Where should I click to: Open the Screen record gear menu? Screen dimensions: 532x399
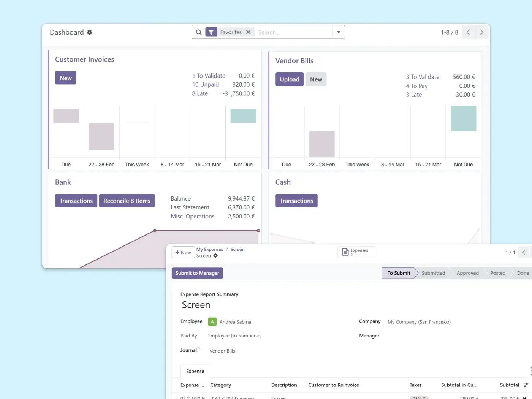pyautogui.click(x=215, y=256)
